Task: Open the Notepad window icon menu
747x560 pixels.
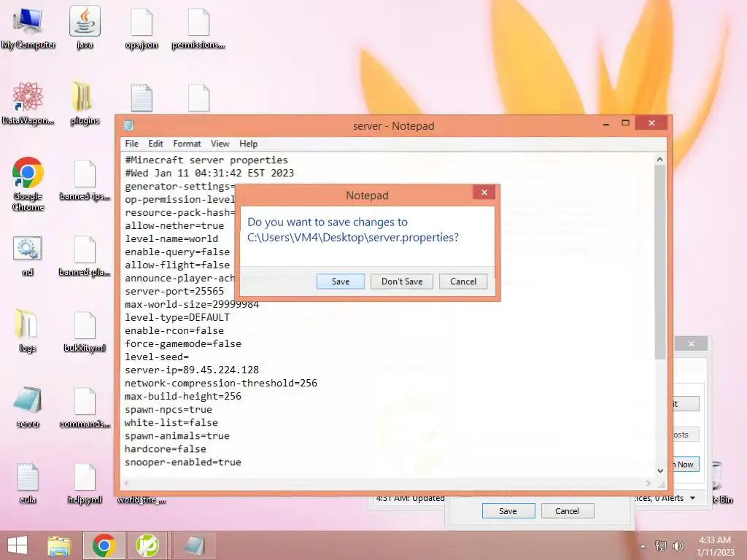Action: point(128,125)
